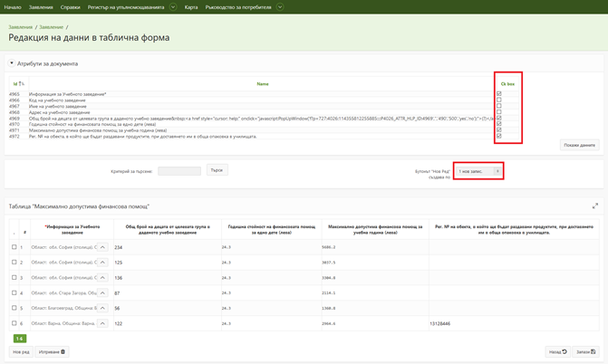Click children count cell with value 87
Viewport: 608px width, 364px height.
[167, 293]
